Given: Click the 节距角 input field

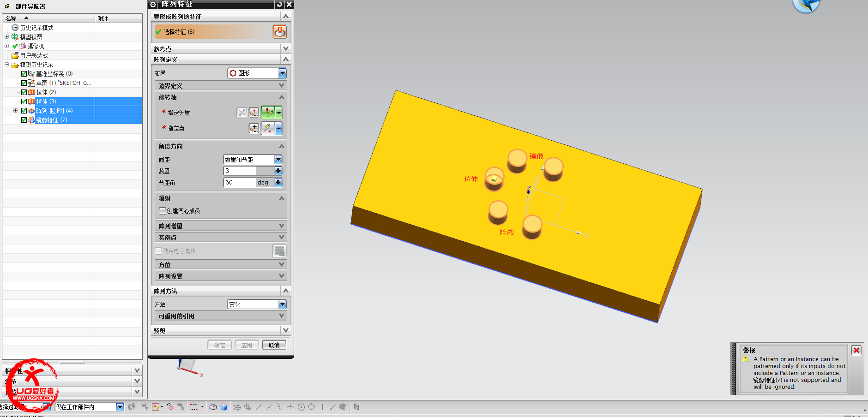Looking at the screenshot, I should point(240,182).
